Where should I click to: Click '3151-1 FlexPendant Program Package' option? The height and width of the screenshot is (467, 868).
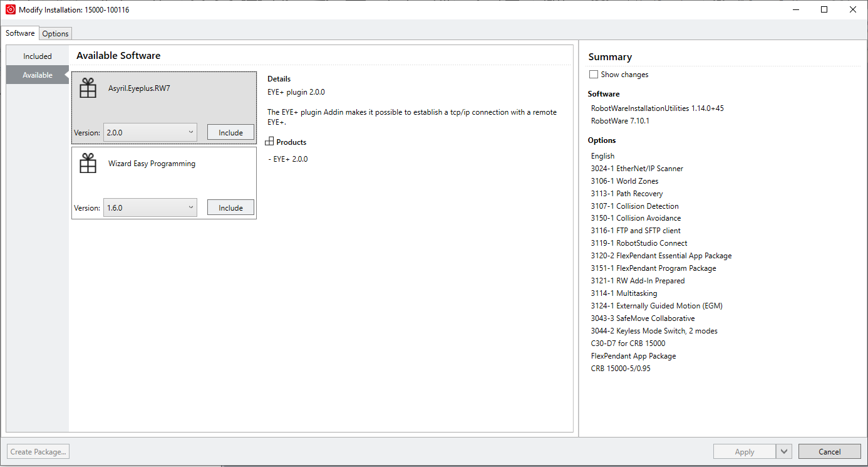click(x=653, y=268)
